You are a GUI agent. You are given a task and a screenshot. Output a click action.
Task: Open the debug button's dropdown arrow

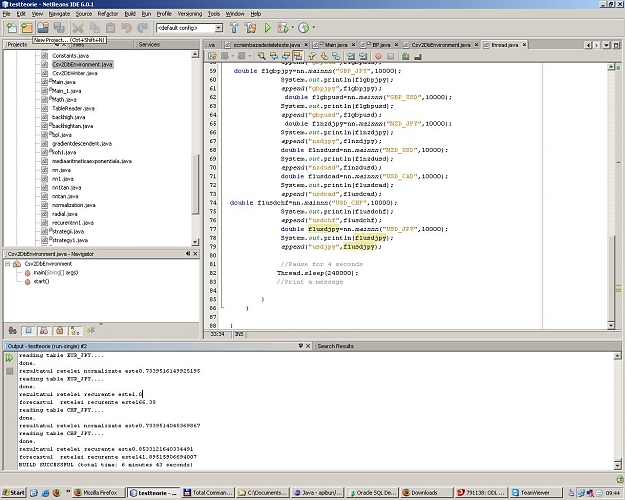click(293, 28)
